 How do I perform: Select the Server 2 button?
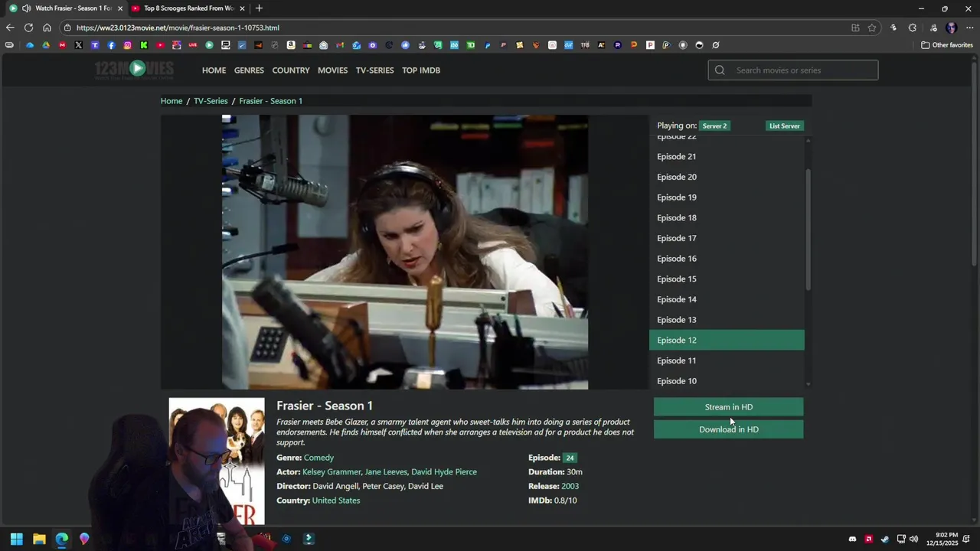[714, 126]
